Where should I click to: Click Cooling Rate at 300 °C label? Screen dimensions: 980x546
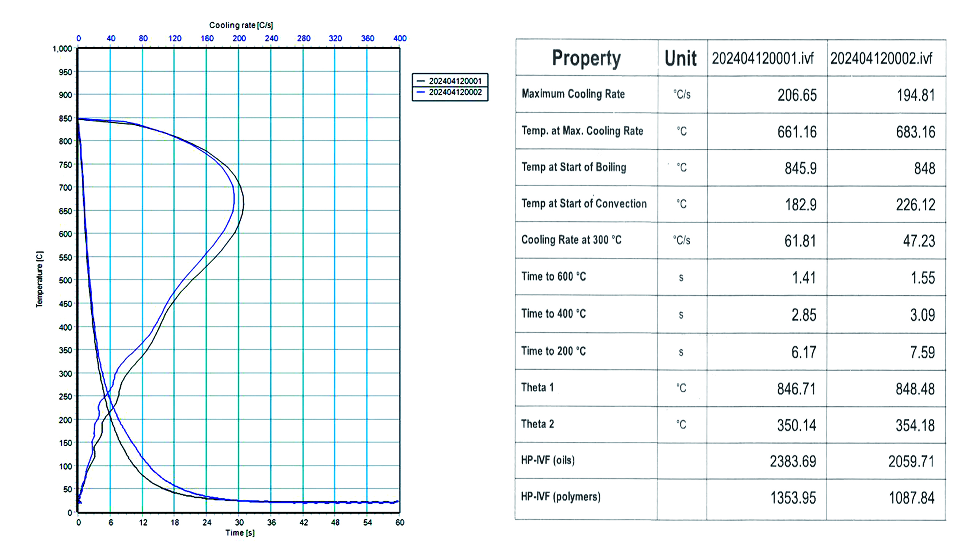571,240
